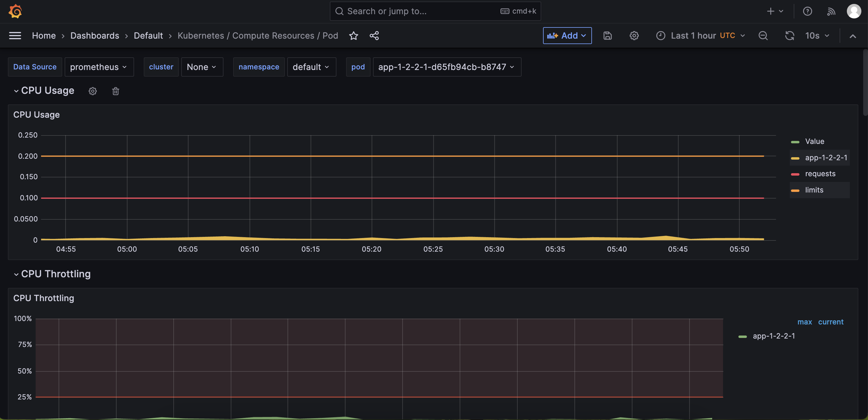868x420 pixels.
Task: Toggle Value series in CPU Usage legend
Action: click(815, 141)
